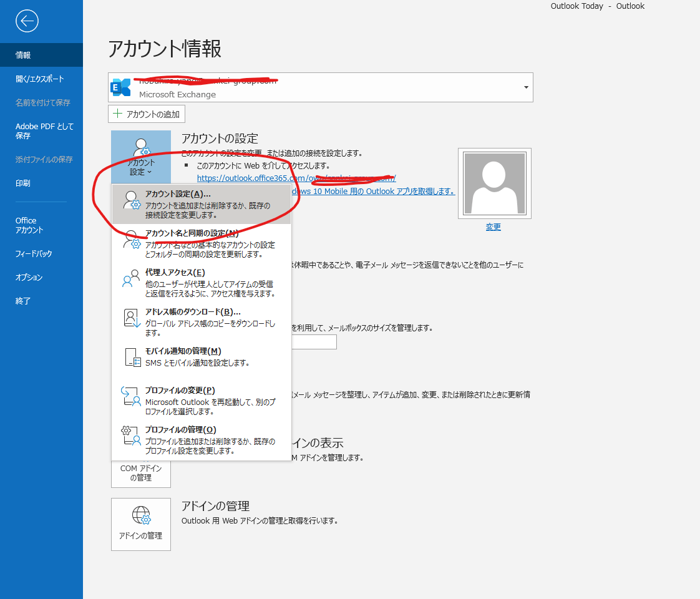700x599 pixels.
Task: Click the モバイル通知の管理 phone icon
Action: (x=133, y=358)
